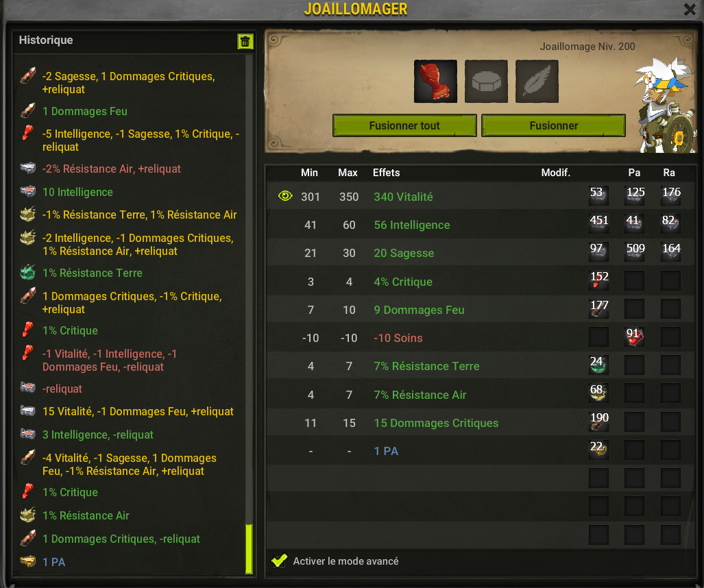Click the Fusionner tout button

pos(404,125)
